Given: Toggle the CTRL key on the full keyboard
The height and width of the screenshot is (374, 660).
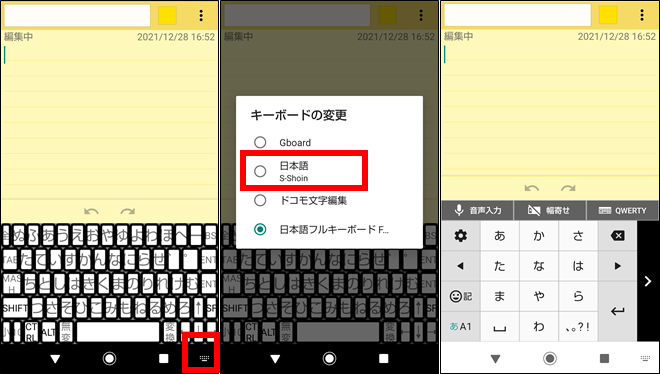Looking at the screenshot, I should [x=31, y=332].
